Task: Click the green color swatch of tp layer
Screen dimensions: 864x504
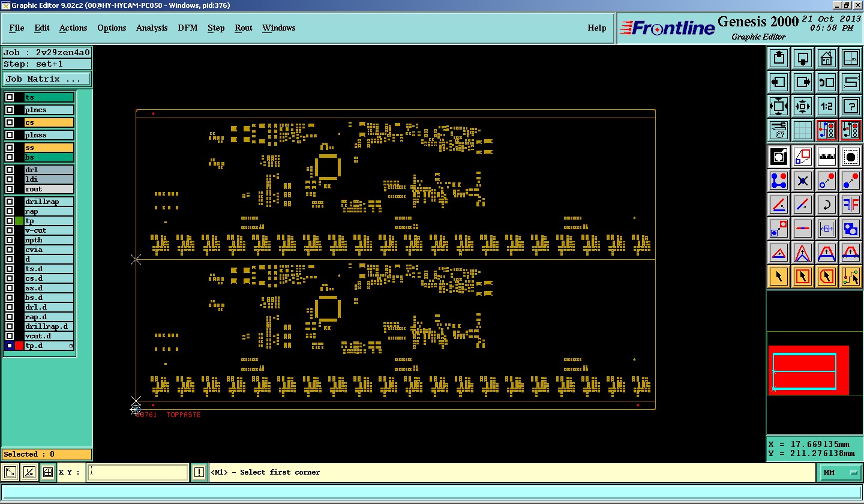Action: tap(19, 221)
